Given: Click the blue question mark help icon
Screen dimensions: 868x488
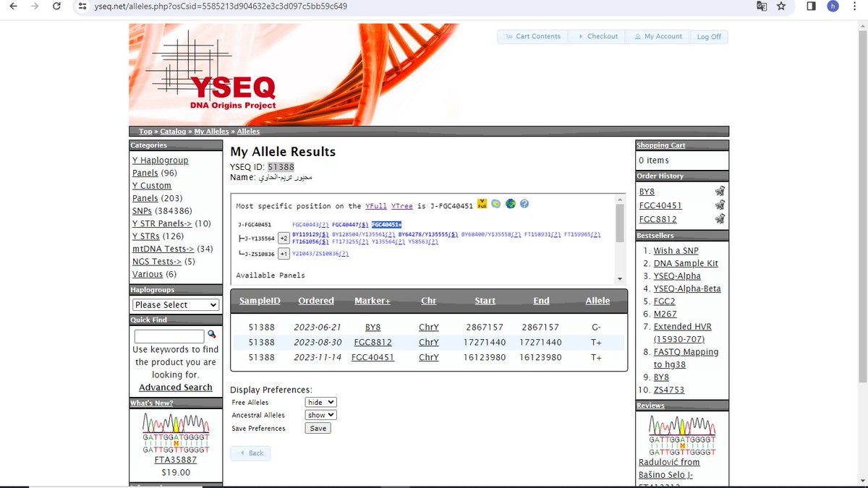Looking at the screenshot, I should (524, 204).
